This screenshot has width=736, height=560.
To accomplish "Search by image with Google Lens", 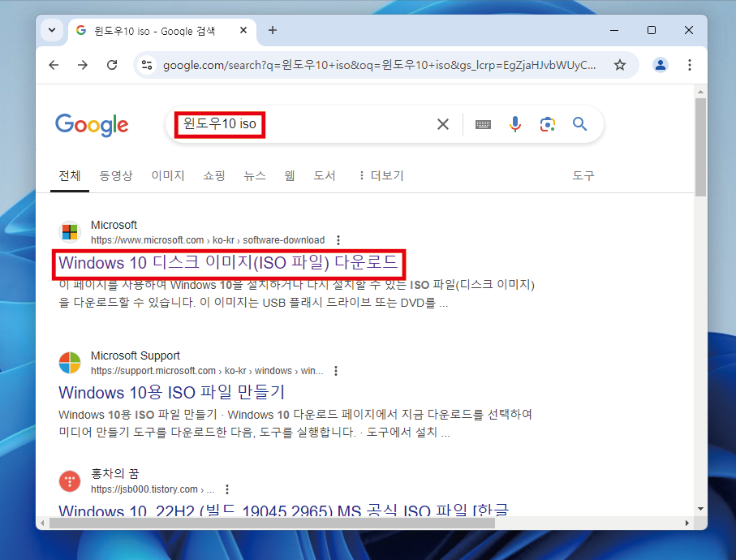I will point(547,124).
